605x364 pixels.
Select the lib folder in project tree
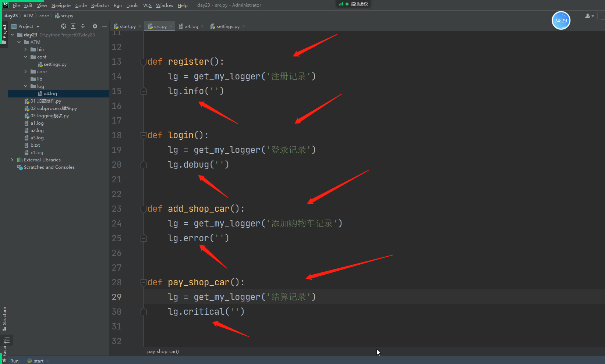point(36,79)
